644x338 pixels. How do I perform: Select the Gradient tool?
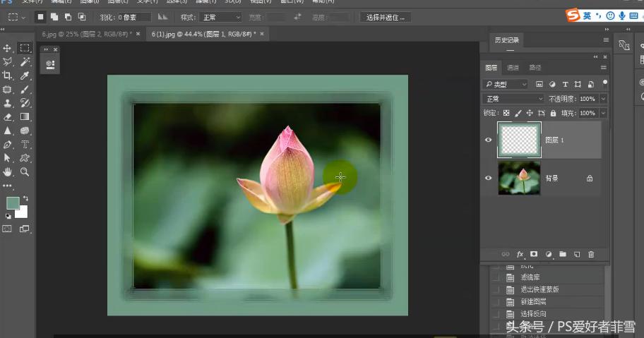click(25, 117)
